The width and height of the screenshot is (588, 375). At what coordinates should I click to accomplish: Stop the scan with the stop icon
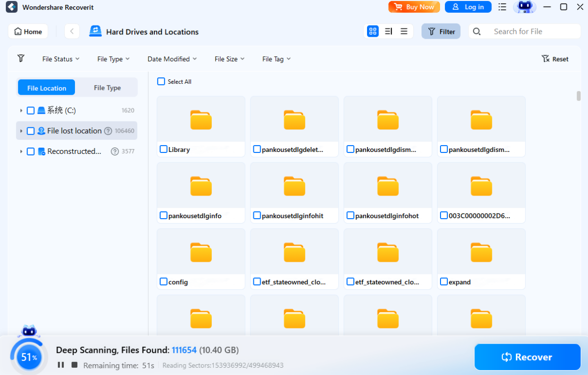(x=73, y=364)
